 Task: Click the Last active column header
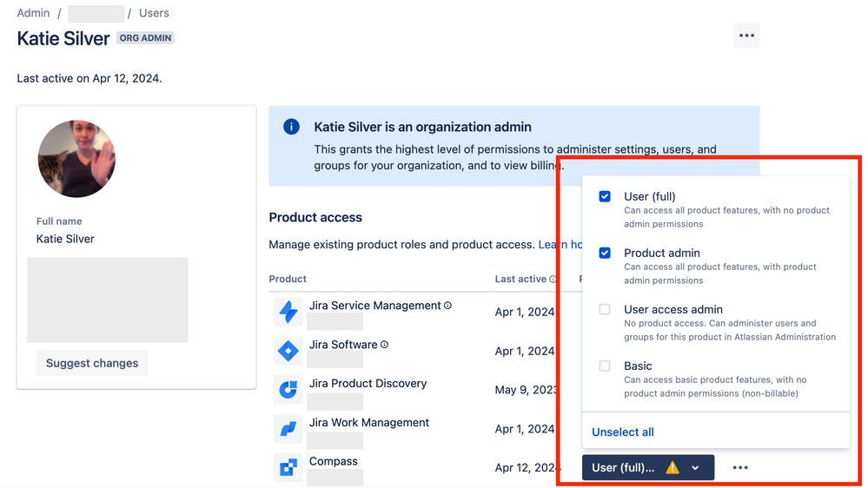point(520,279)
